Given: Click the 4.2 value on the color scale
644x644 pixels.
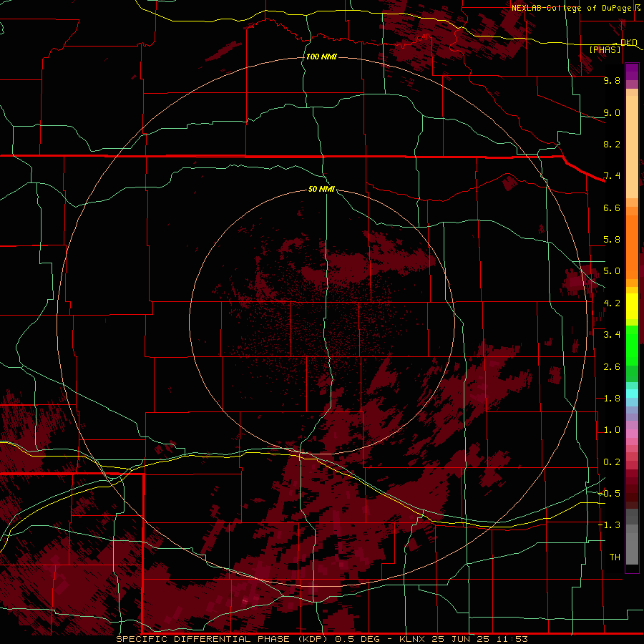Looking at the screenshot, I should tap(612, 303).
